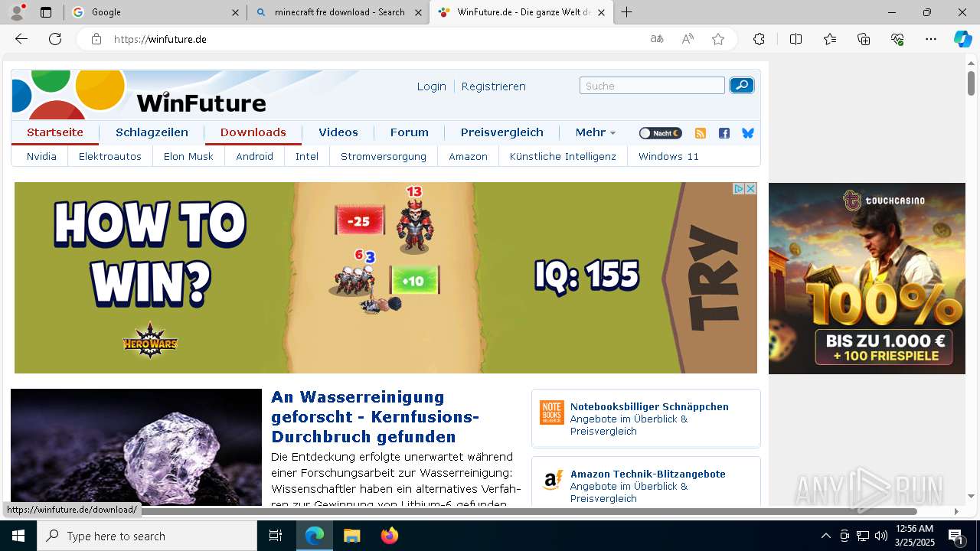980x551 pixels.
Task: Close the Google tab
Action: coord(236,12)
